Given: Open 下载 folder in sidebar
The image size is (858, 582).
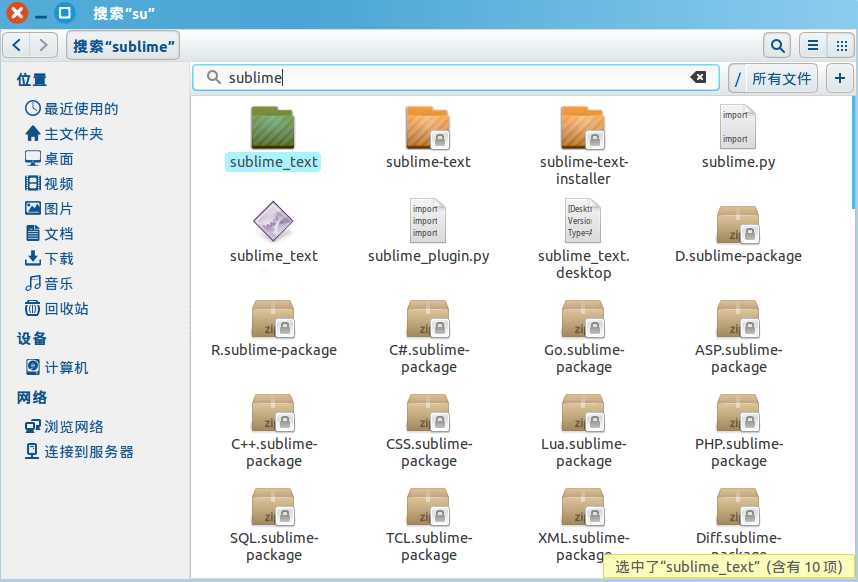Looking at the screenshot, I should pos(49,258).
